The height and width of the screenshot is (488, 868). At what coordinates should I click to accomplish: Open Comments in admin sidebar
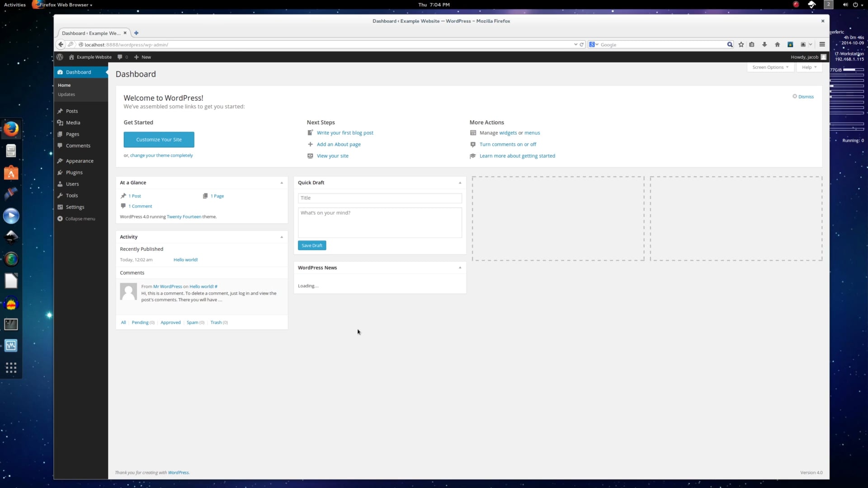(78, 145)
